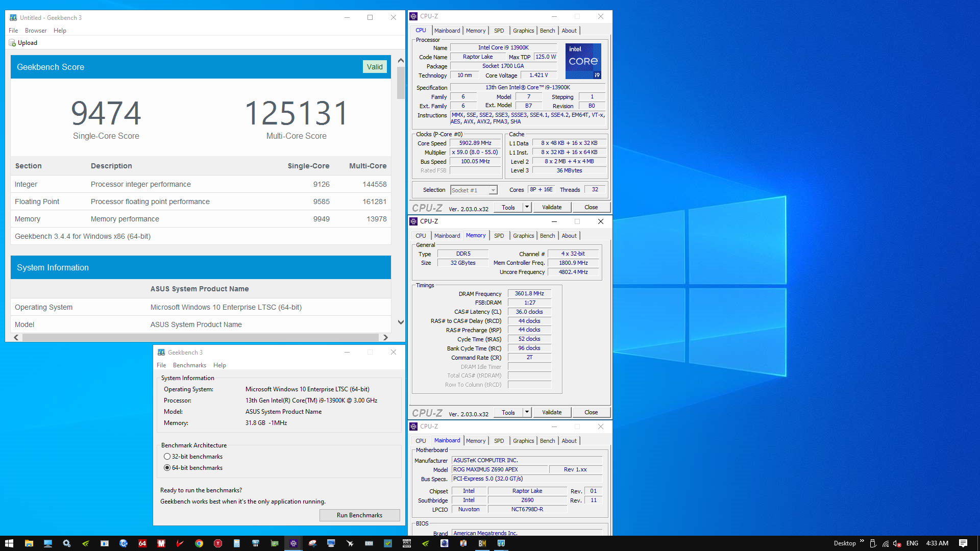Open the network tray icon

pyautogui.click(x=885, y=543)
